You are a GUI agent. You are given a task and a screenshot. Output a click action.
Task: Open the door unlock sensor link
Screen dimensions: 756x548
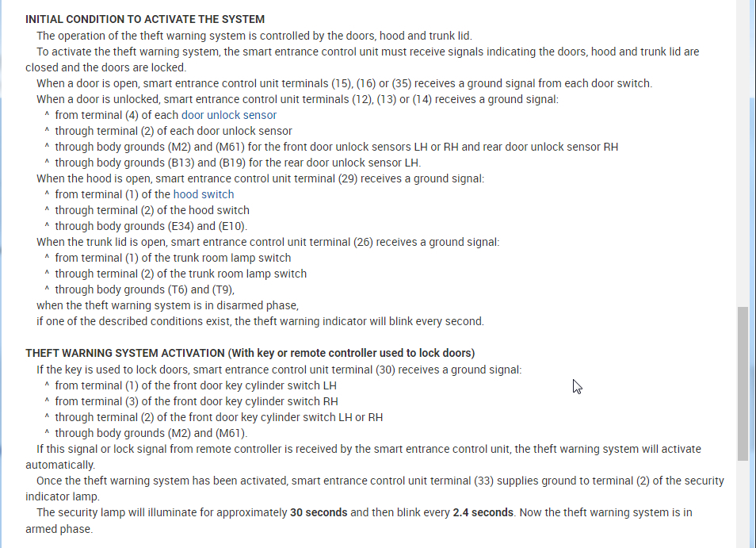[229, 115]
